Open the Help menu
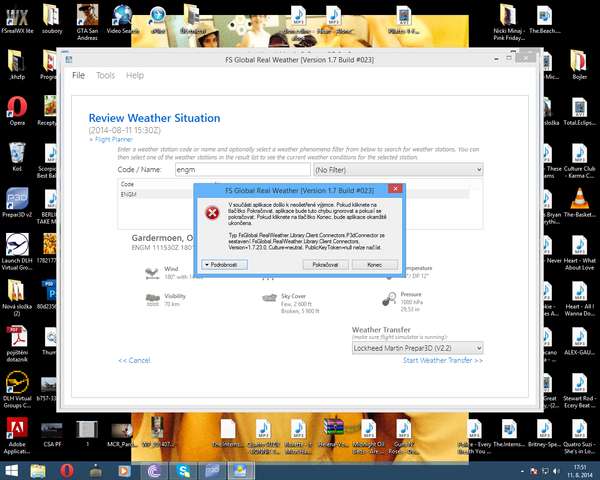 134,76
